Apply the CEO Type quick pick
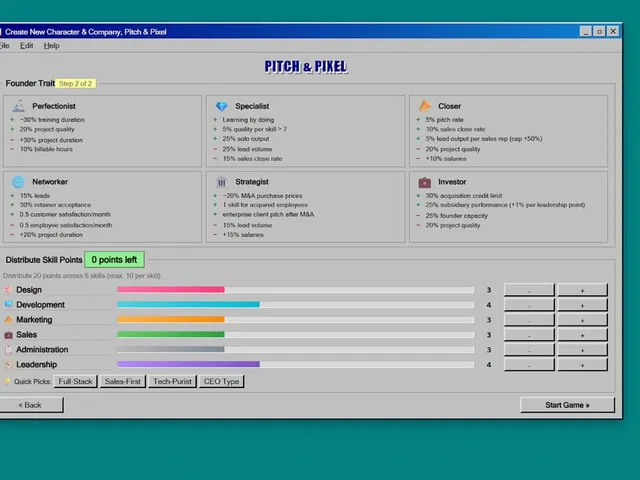The width and height of the screenshot is (640, 480). coord(221,381)
